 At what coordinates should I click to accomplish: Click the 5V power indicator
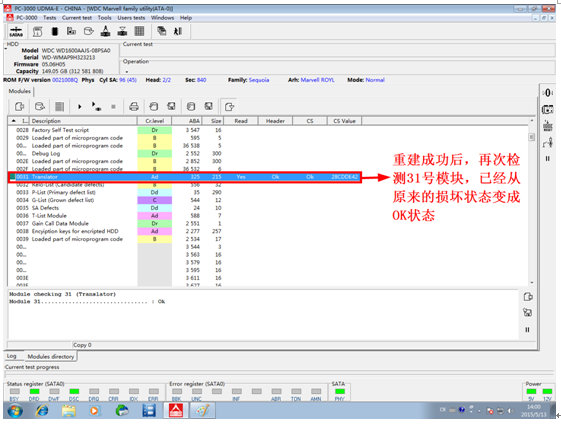pyautogui.click(x=531, y=391)
